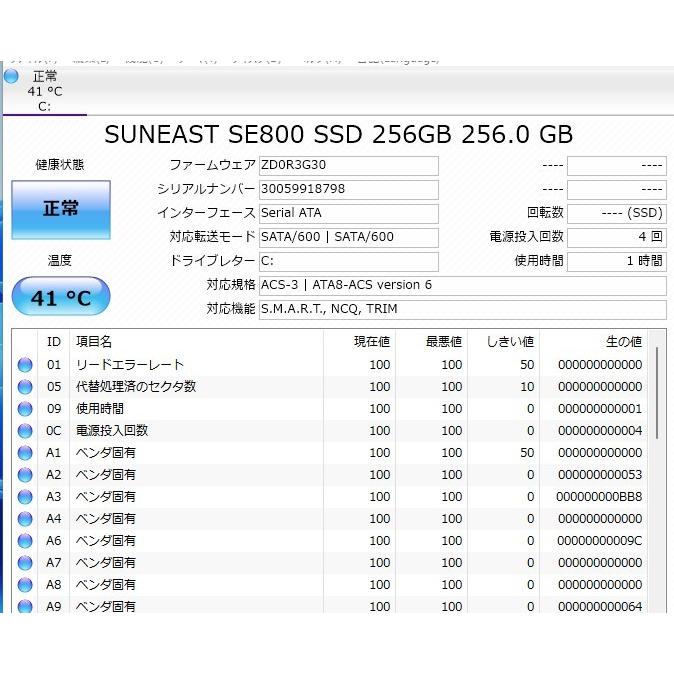The height and width of the screenshot is (674, 674).
Task: Click the power-on count field 4 回
Action: tap(617, 238)
